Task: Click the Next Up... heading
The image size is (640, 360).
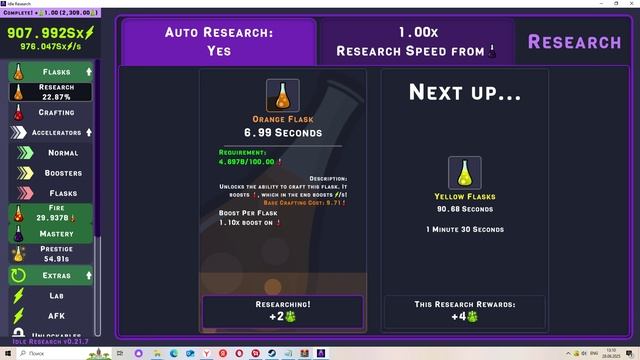Action: tap(464, 92)
